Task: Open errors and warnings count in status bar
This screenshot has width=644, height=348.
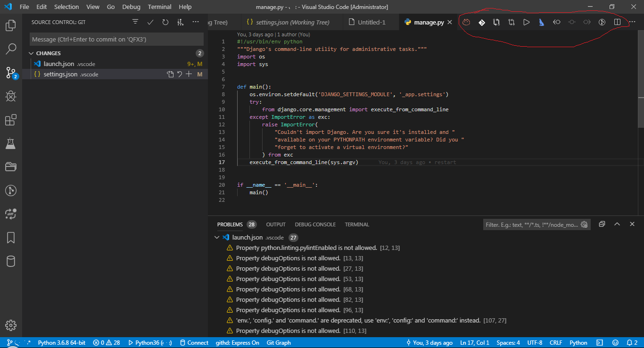Action: click(x=107, y=343)
